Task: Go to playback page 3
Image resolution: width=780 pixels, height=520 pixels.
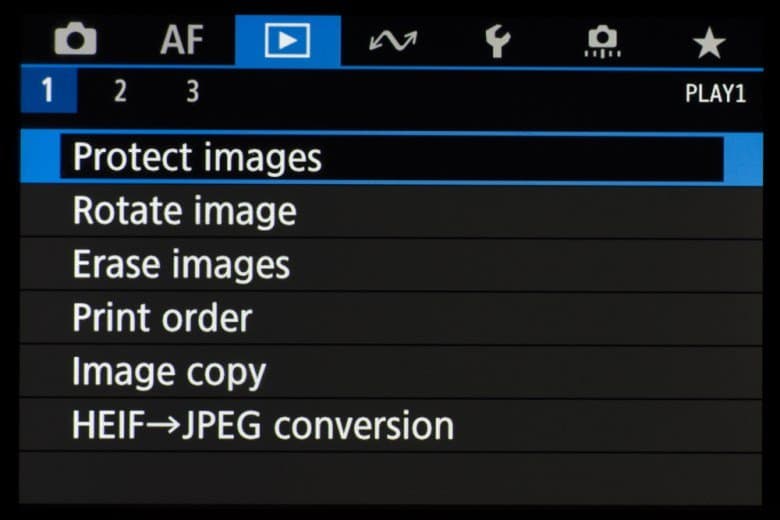Action: pyautogui.click(x=192, y=93)
